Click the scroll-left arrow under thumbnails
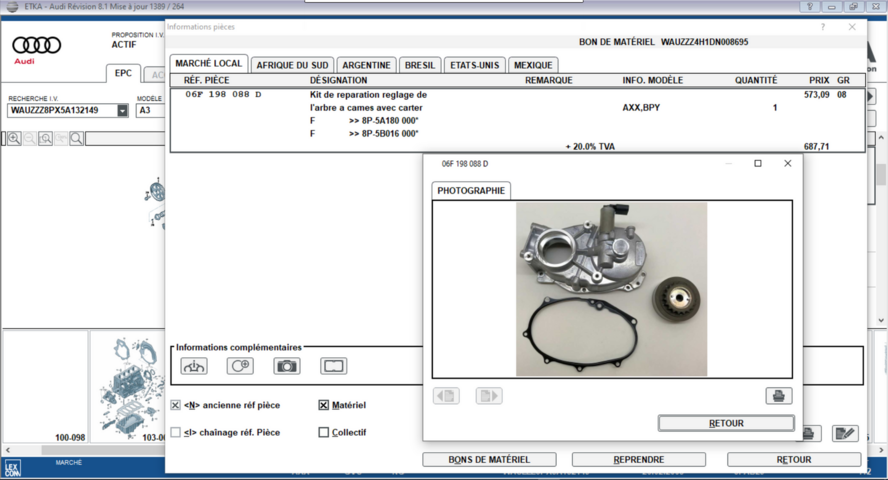The image size is (888, 480). point(7,450)
